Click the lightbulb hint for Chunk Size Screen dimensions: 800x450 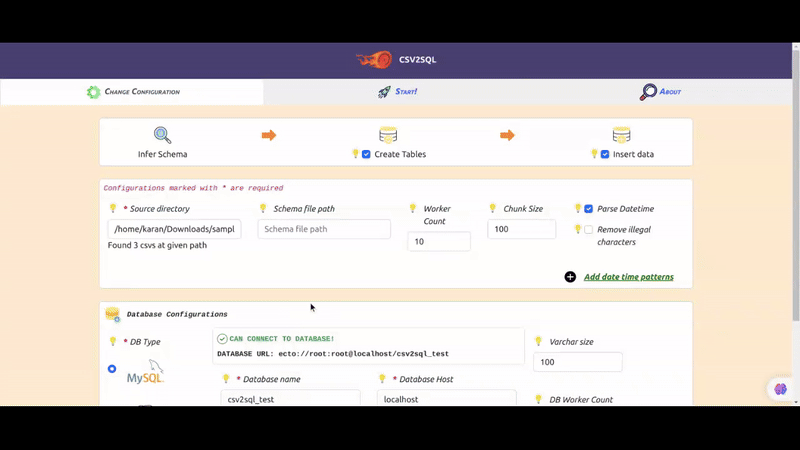pyautogui.click(x=492, y=208)
